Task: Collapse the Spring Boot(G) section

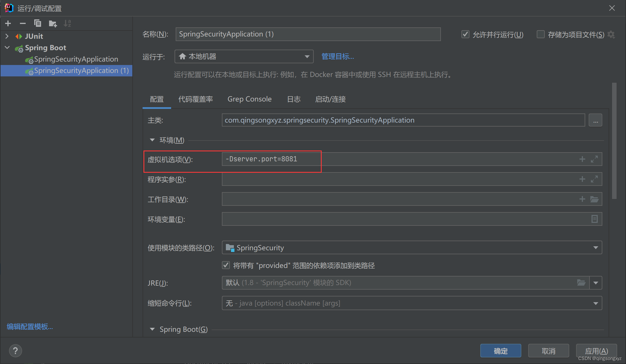Action: [152, 329]
